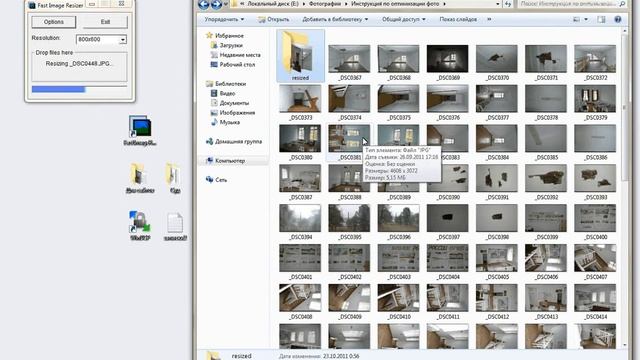Viewport: 640px width, 360px height.
Task: Expand the toolbar overflow chevron
Action: (x=489, y=19)
